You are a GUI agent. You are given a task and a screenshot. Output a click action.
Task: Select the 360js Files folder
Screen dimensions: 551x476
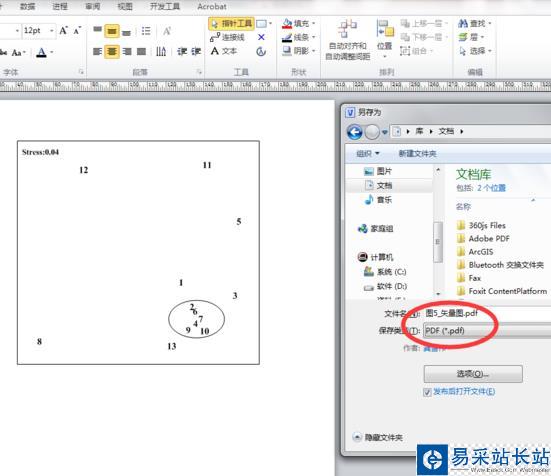tap(481, 225)
